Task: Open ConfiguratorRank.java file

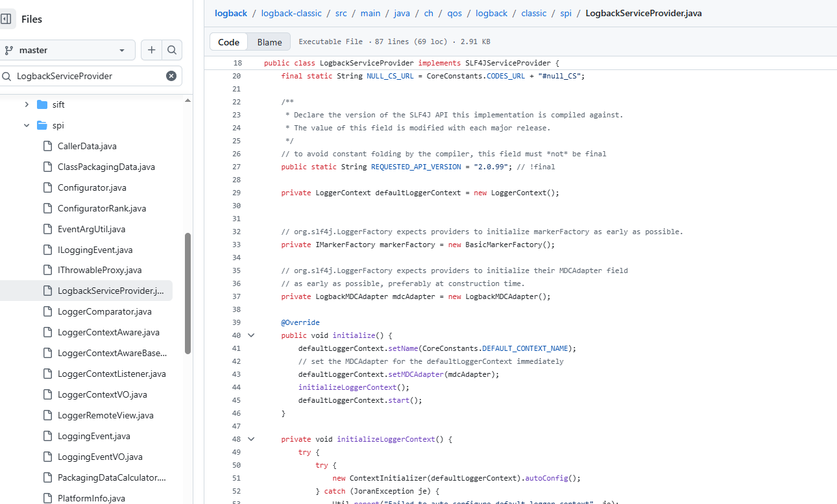Action: pos(102,208)
